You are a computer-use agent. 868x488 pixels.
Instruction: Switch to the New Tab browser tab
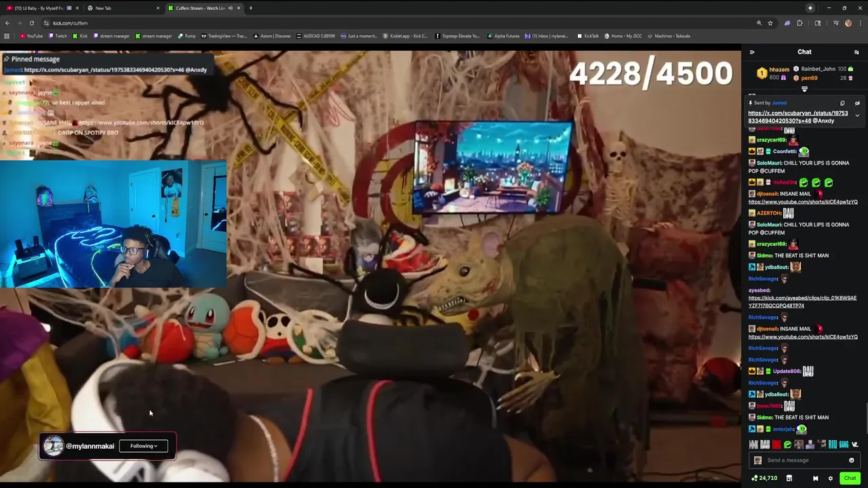pyautogui.click(x=122, y=8)
